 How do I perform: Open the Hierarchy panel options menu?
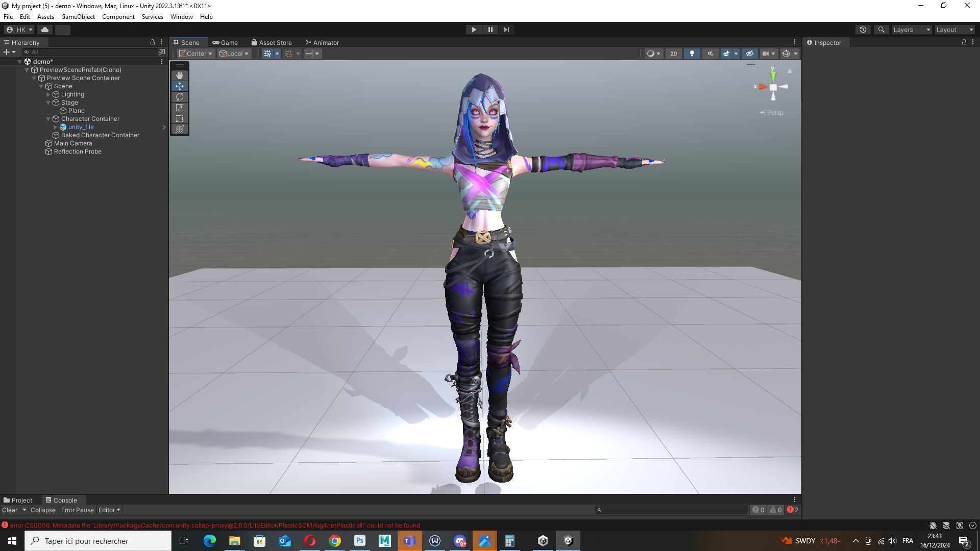[161, 42]
